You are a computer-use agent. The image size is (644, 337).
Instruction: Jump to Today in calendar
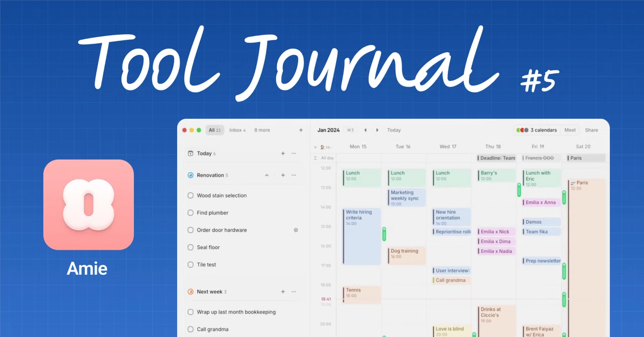point(394,130)
